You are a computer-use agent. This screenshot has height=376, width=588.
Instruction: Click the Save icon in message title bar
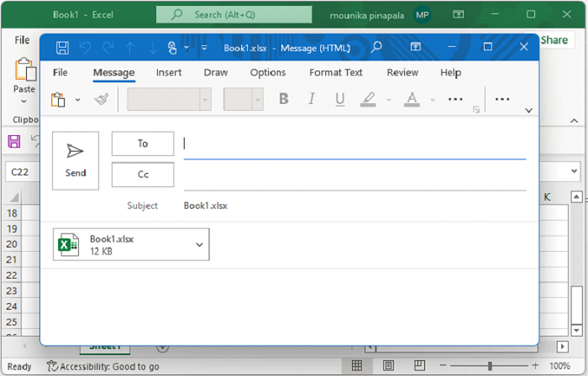(x=62, y=48)
